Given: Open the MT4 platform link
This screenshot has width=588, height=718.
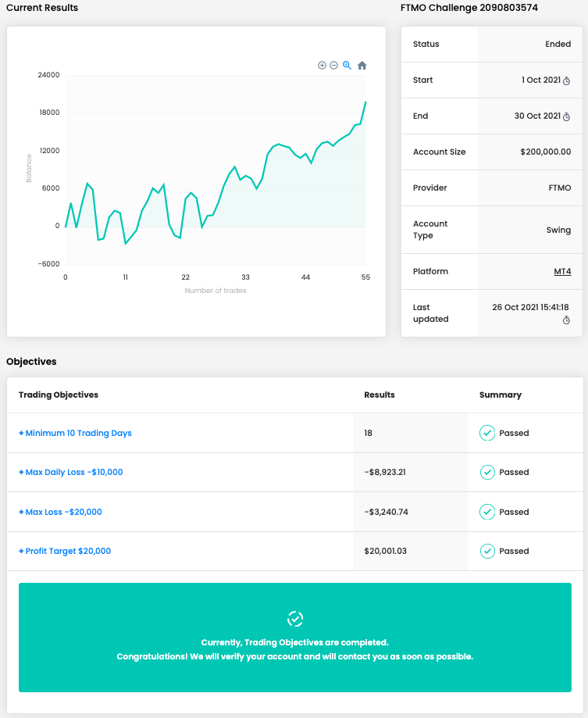Looking at the screenshot, I should 562,272.
